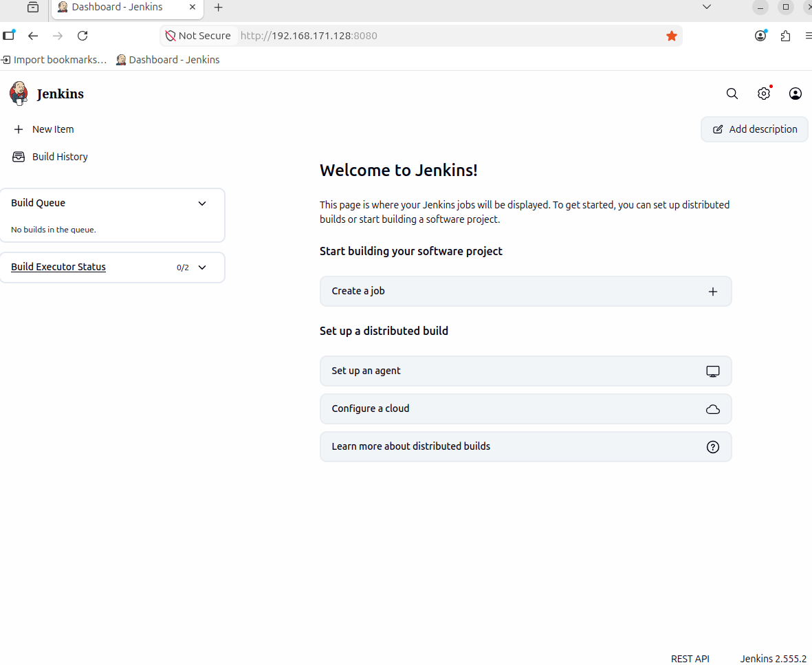The width and height of the screenshot is (812, 665).
Task: Click the Jenkins butler logo
Action: 19,94
